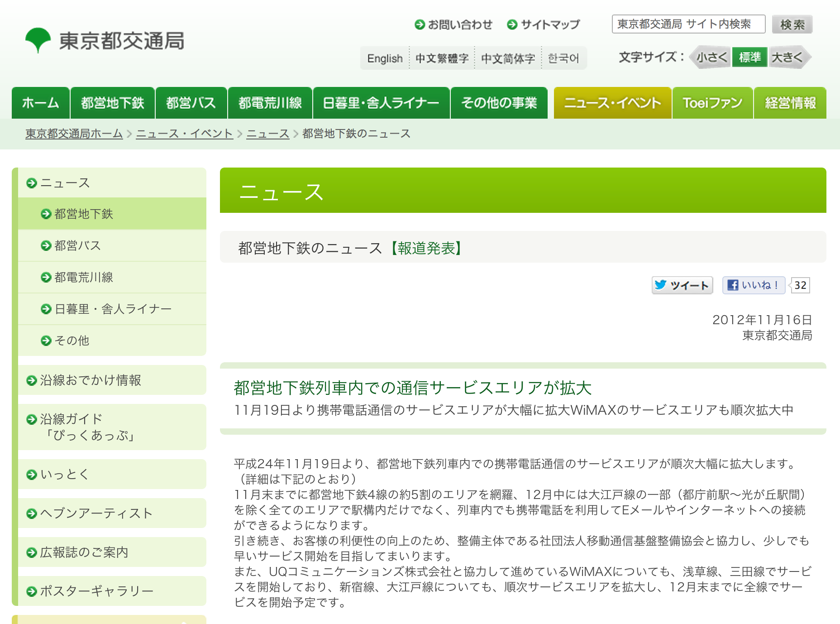The image size is (840, 624).
Task: Click the お問い合わせ link
Action: tap(453, 24)
